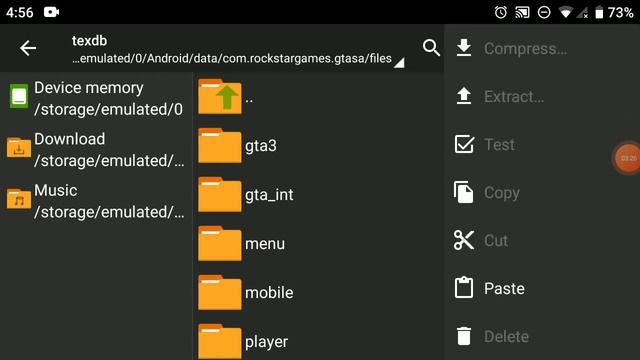640x360 pixels.
Task: Click the Delete trash icon
Action: (464, 336)
